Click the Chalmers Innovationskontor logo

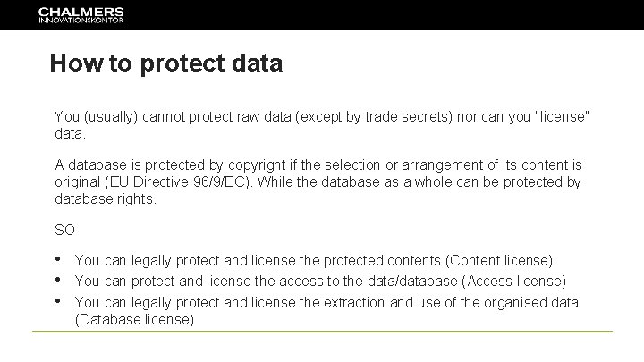pyautogui.click(x=80, y=15)
